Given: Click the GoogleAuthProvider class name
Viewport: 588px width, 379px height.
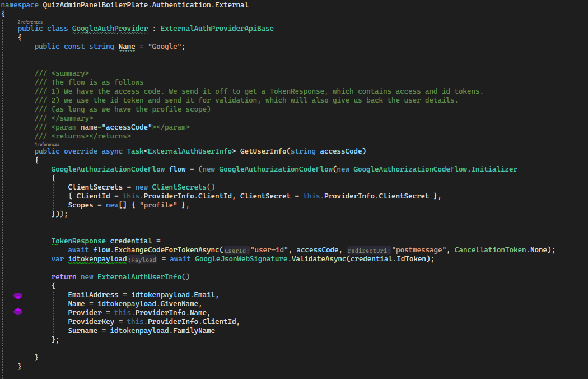Looking at the screenshot, I should point(110,29).
